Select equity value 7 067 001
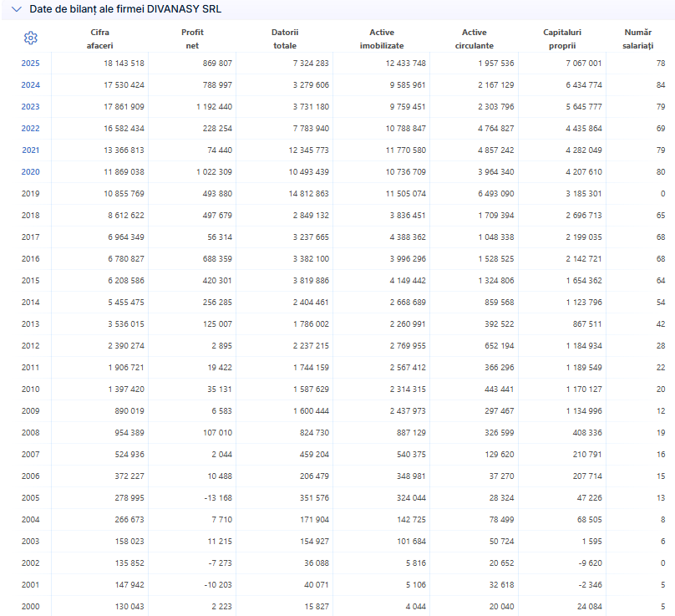The height and width of the screenshot is (616, 675). [x=584, y=64]
